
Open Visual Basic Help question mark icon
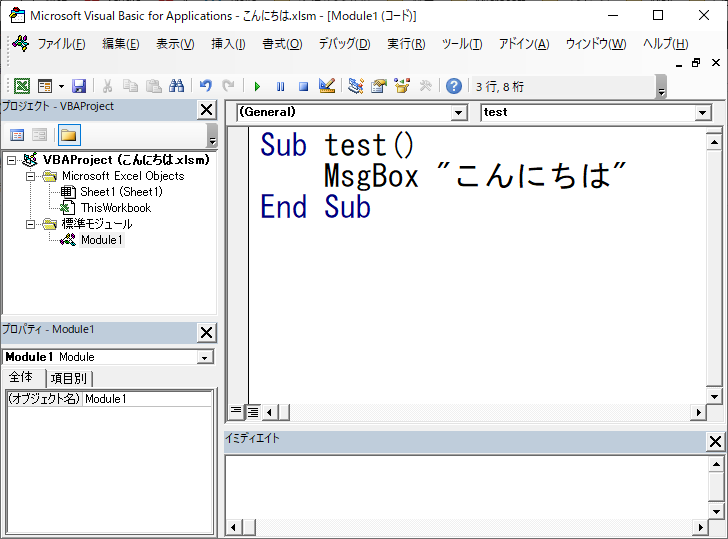[454, 86]
